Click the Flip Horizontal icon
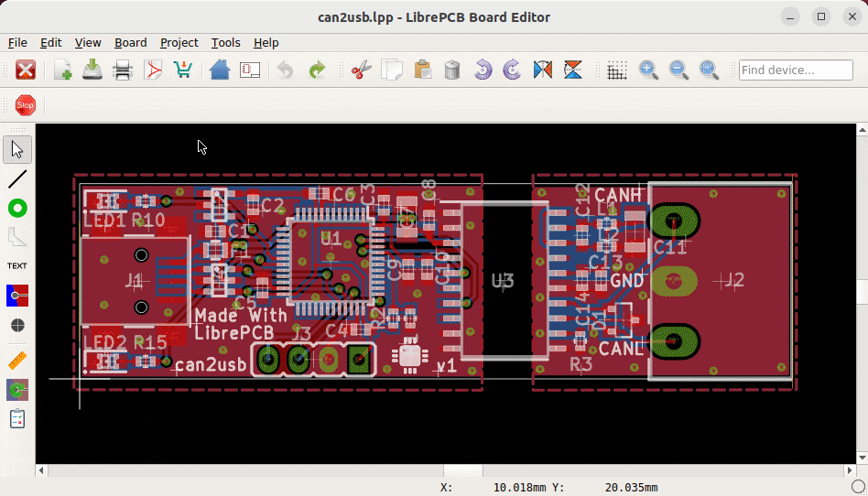 (543, 70)
